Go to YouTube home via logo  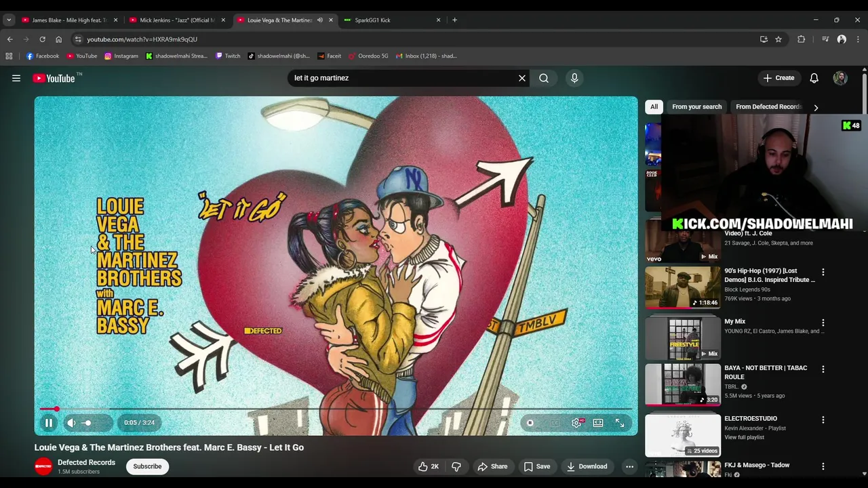pyautogui.click(x=54, y=79)
